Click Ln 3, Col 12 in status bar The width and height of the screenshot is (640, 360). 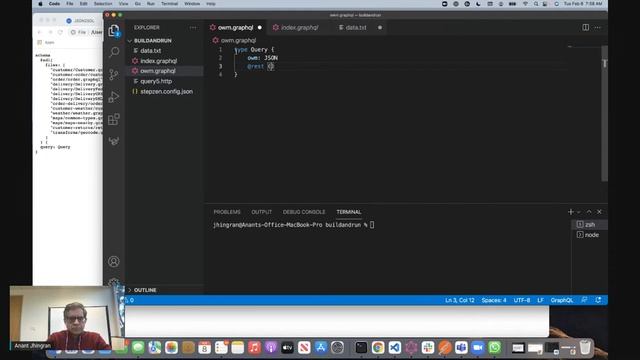pyautogui.click(x=460, y=300)
